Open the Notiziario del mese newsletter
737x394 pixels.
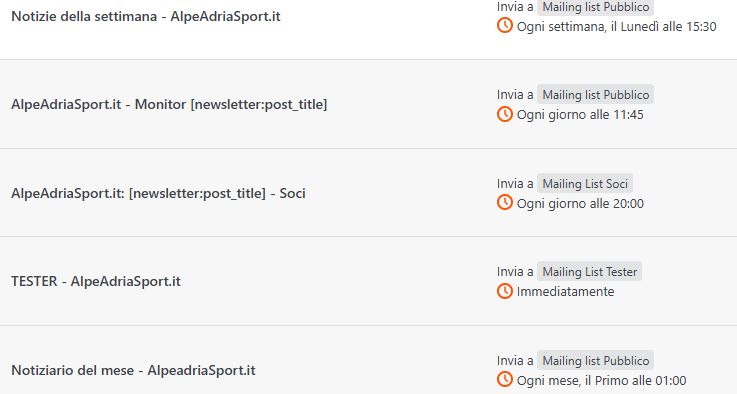coord(133,370)
